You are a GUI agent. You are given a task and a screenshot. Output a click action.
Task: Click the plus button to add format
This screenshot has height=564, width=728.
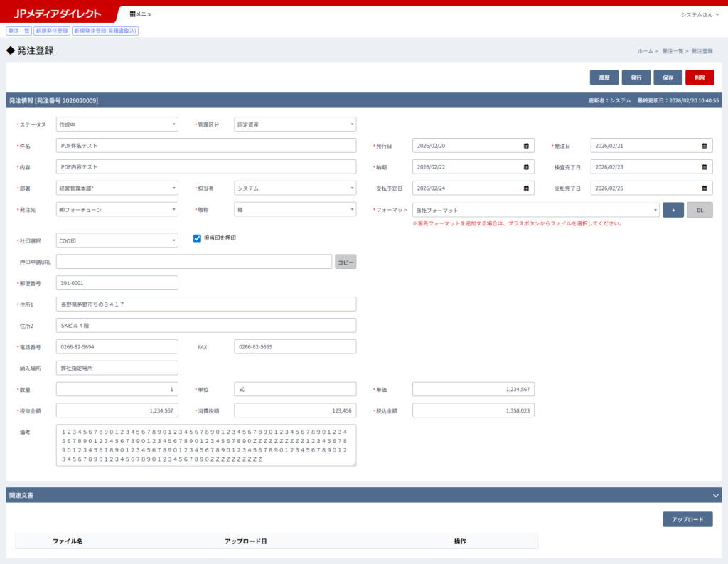(673, 210)
